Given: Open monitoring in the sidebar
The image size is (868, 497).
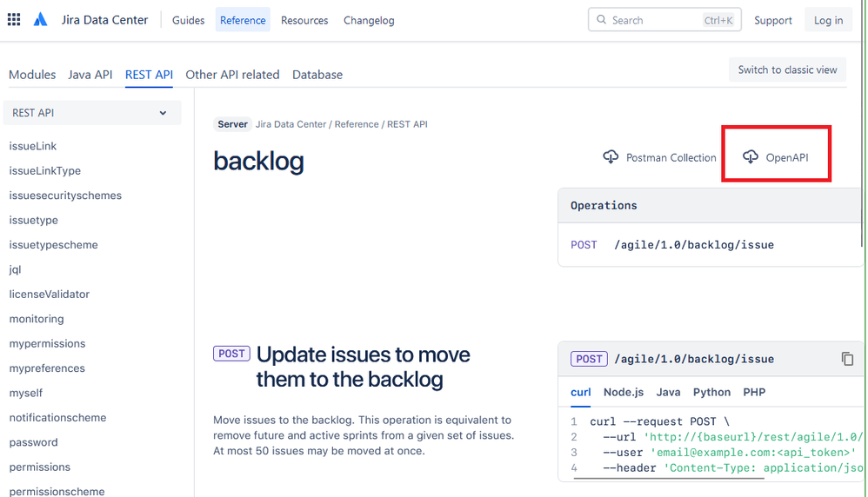Looking at the screenshot, I should [x=37, y=319].
